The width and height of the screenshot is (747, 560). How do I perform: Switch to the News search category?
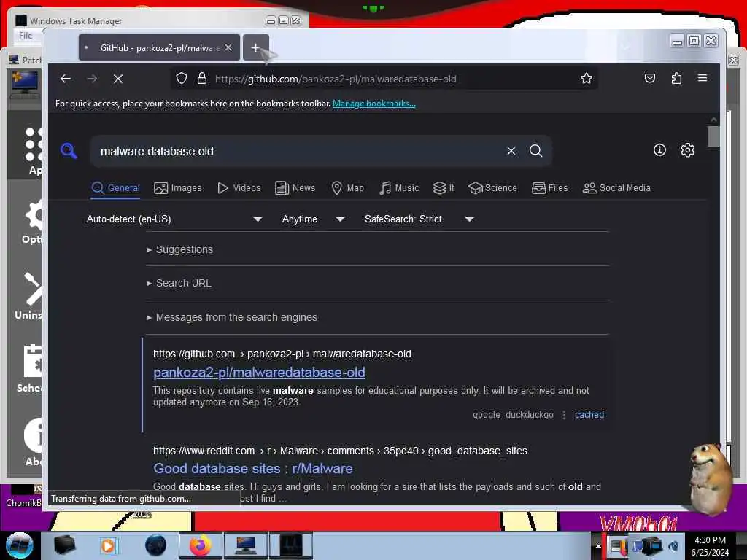click(295, 188)
